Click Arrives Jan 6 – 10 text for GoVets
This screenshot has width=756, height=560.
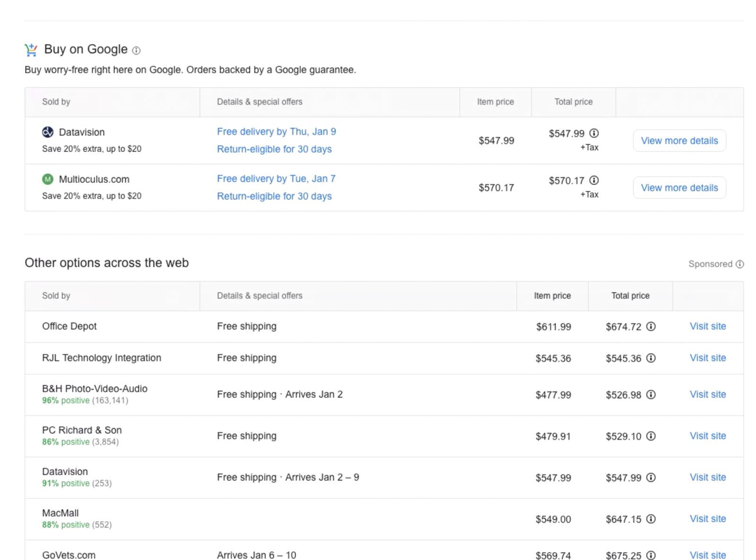257,555
